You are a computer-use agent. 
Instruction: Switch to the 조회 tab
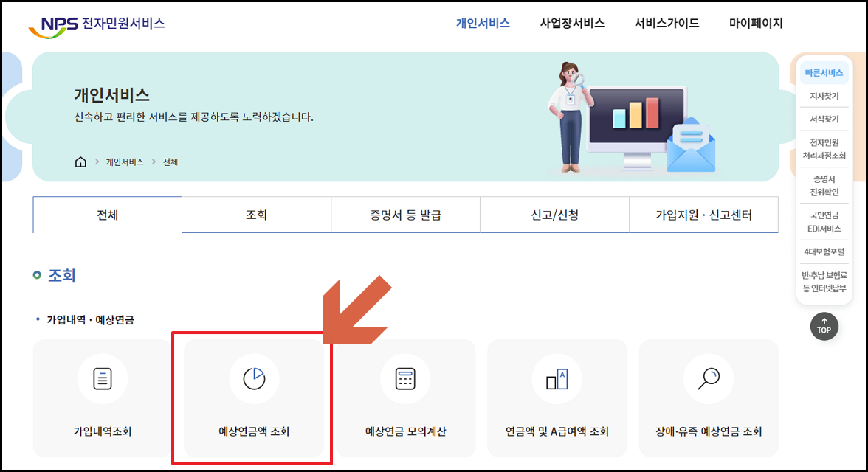pyautogui.click(x=256, y=214)
